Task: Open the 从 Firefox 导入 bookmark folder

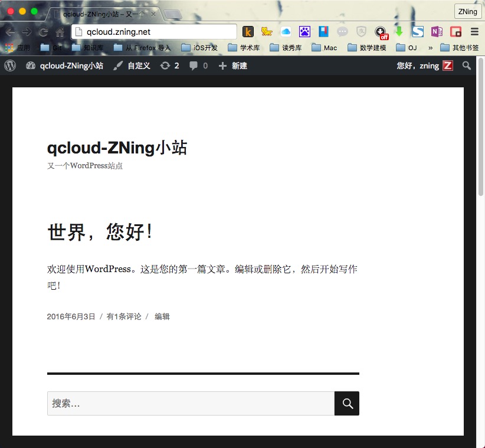Action: tap(142, 48)
